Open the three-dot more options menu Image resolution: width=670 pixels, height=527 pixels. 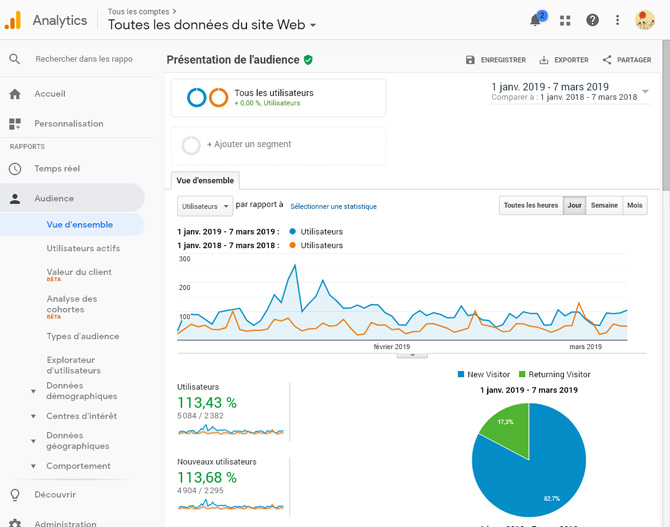click(x=618, y=20)
